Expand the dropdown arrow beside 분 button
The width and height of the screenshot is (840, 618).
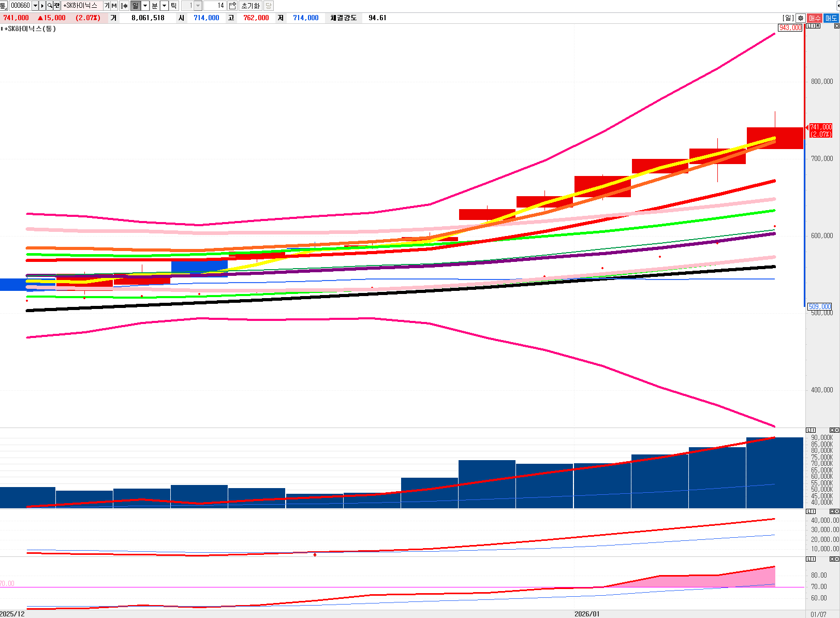[x=164, y=6]
